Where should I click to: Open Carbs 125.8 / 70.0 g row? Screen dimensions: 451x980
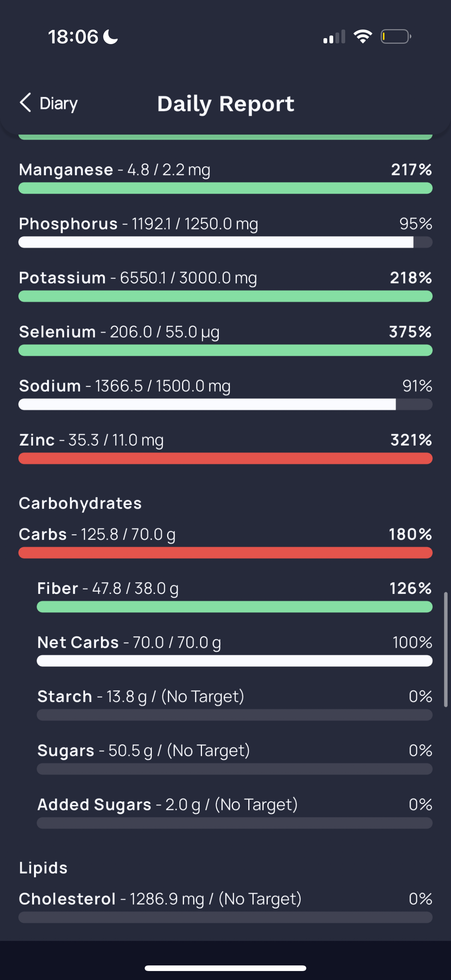click(225, 542)
